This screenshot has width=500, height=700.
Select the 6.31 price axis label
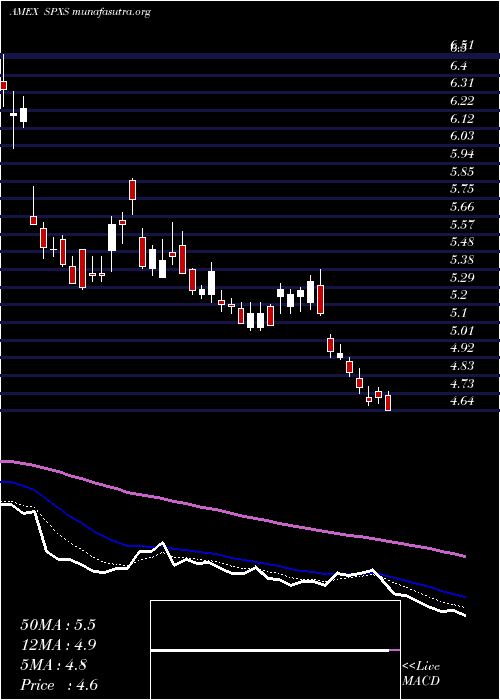tap(462, 83)
